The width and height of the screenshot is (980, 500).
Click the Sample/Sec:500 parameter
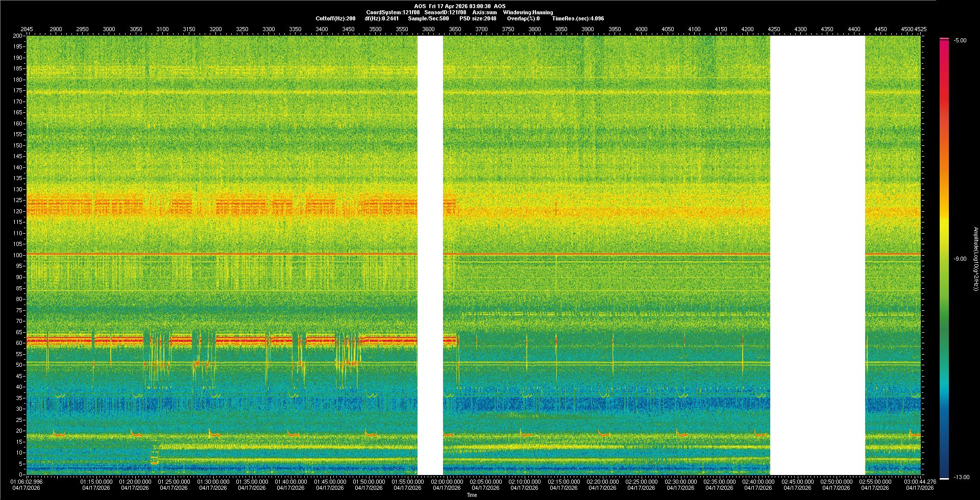(x=428, y=18)
